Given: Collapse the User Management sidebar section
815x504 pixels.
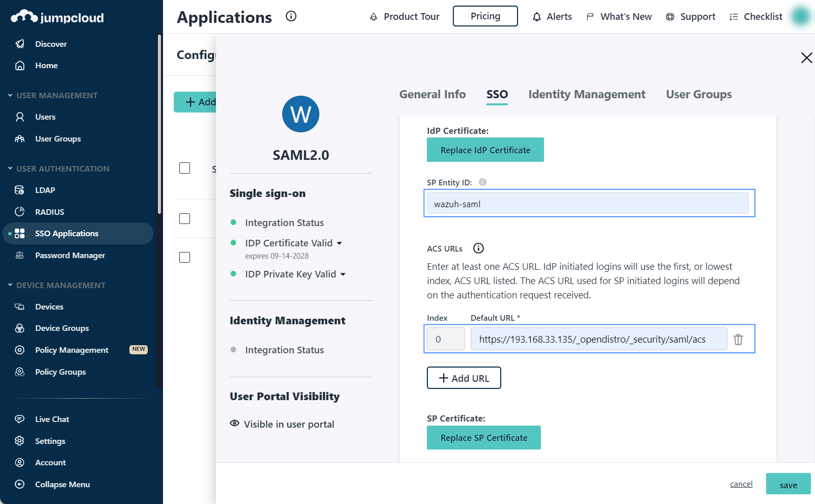Looking at the screenshot, I should point(10,95).
